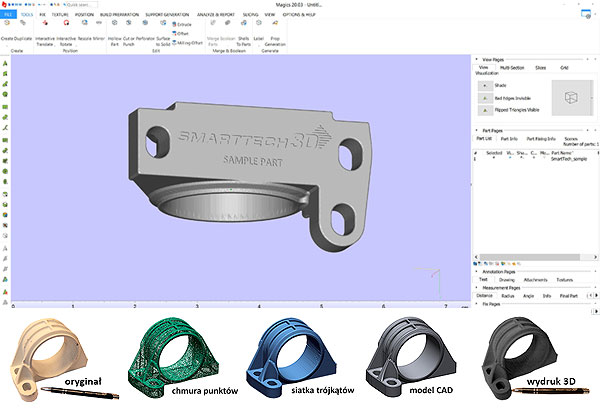Viewport: 600px width, 408px height.
Task: Switch to the TEXTURE ribbon tab
Action: click(x=60, y=15)
